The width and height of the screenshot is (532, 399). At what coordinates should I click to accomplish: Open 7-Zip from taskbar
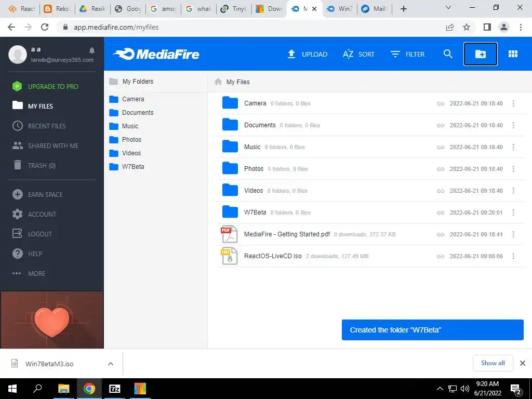pos(115,389)
